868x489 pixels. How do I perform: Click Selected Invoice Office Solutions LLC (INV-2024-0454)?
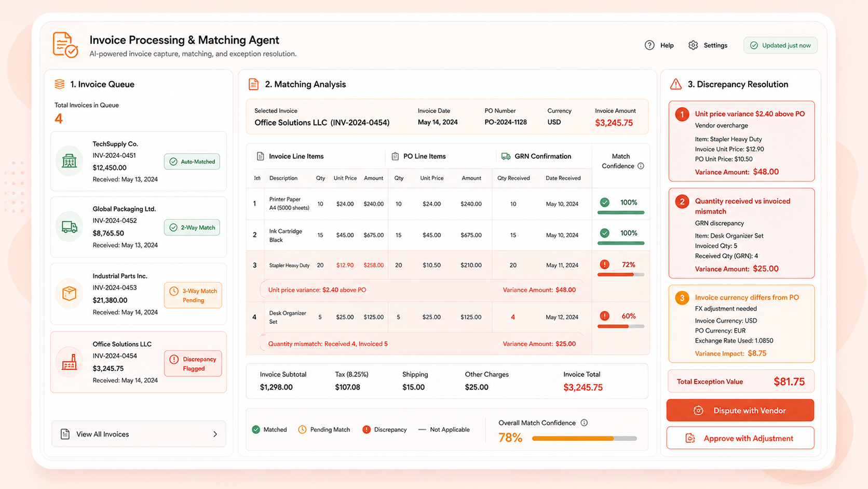point(322,123)
